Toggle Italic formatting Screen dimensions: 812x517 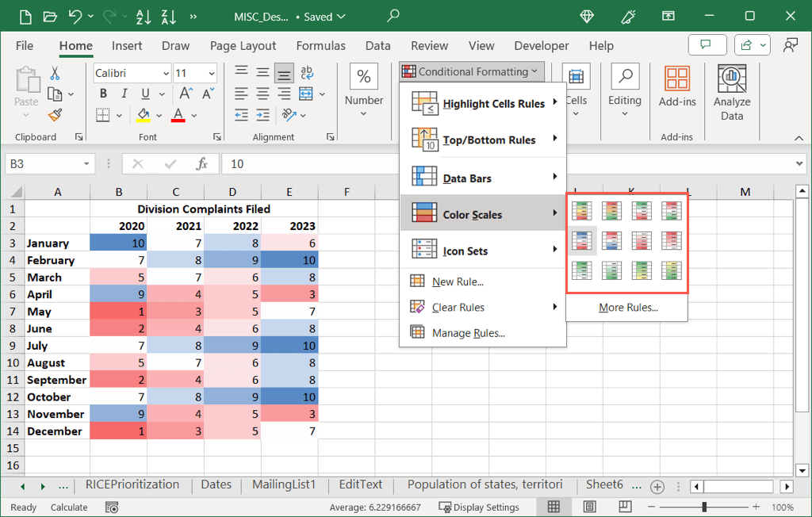pyautogui.click(x=124, y=94)
